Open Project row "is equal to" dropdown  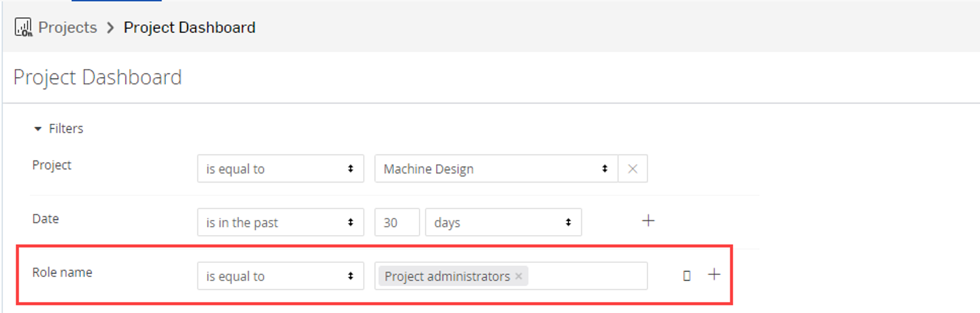tap(280, 168)
